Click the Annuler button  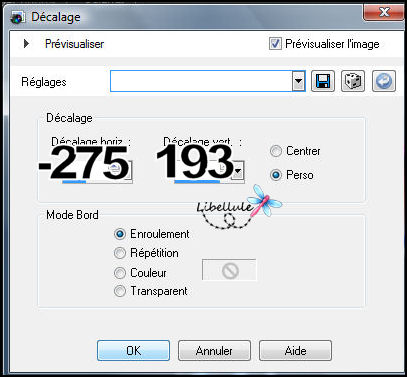click(x=214, y=350)
